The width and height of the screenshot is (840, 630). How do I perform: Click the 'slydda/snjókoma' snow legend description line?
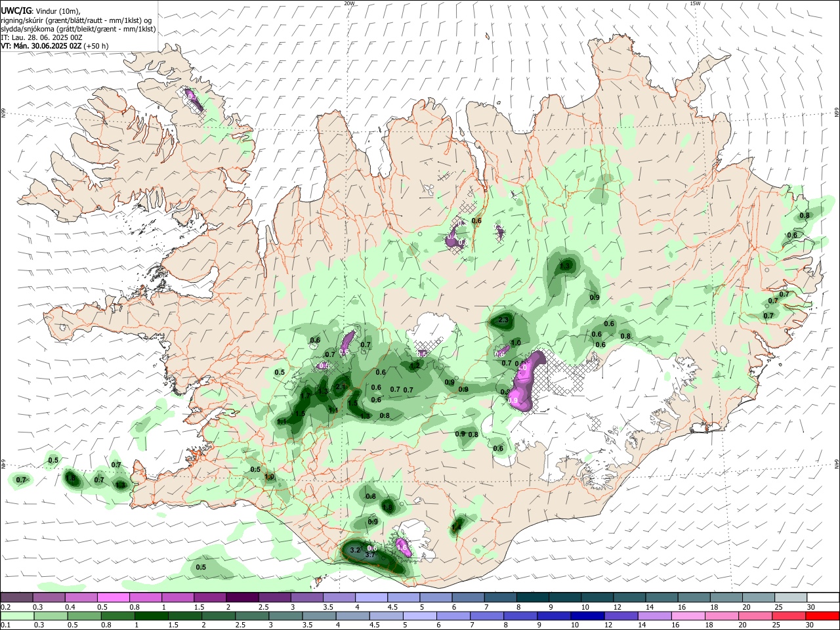click(79, 29)
